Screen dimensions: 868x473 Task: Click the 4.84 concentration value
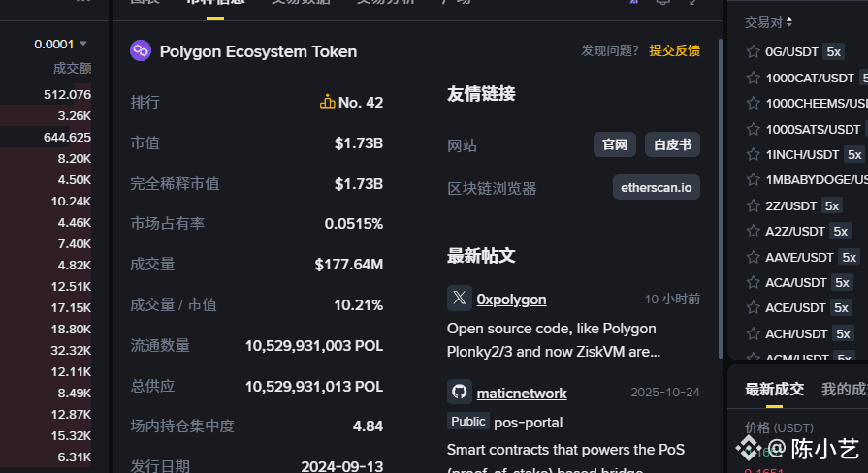coord(369,426)
